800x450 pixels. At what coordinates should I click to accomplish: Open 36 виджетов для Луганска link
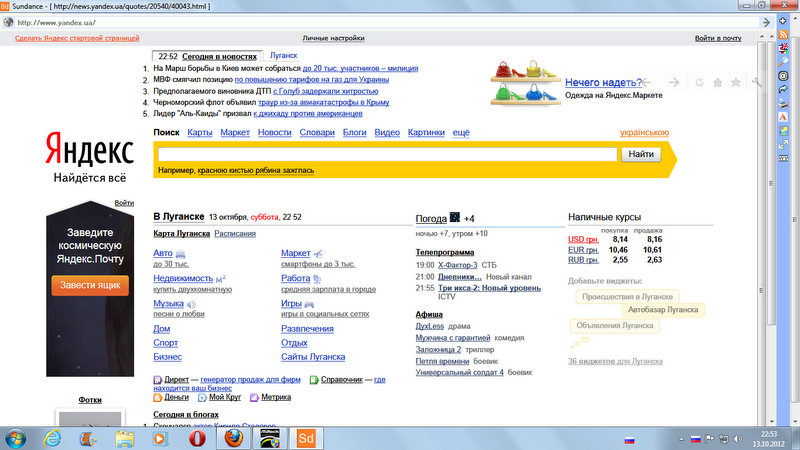click(x=615, y=361)
